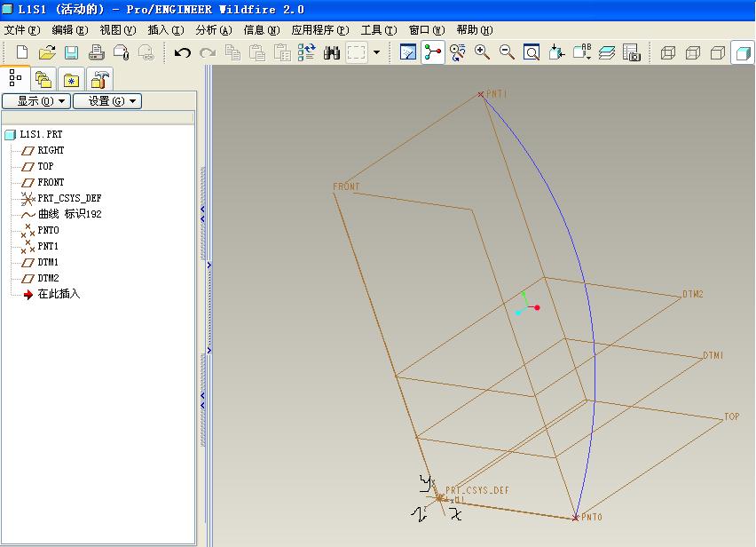Click the copy icon in the toolbar
This screenshot has height=547, width=756.
coord(232,52)
